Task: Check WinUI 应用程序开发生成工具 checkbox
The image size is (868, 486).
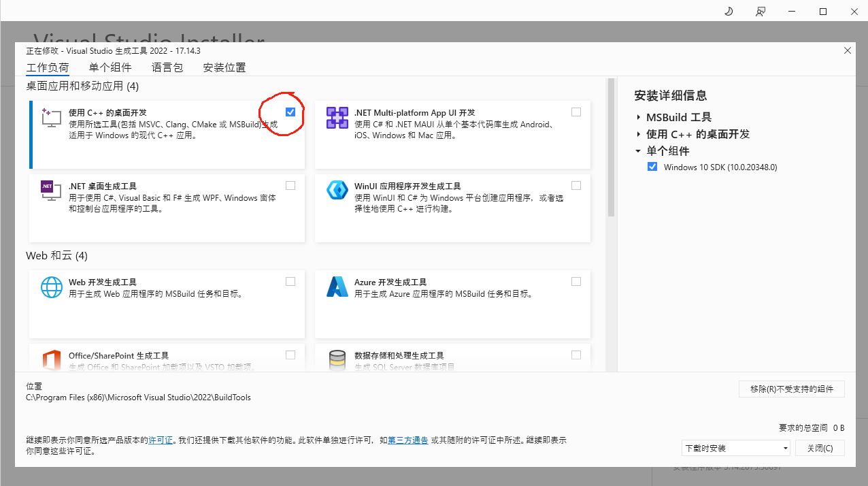Action: (576, 185)
